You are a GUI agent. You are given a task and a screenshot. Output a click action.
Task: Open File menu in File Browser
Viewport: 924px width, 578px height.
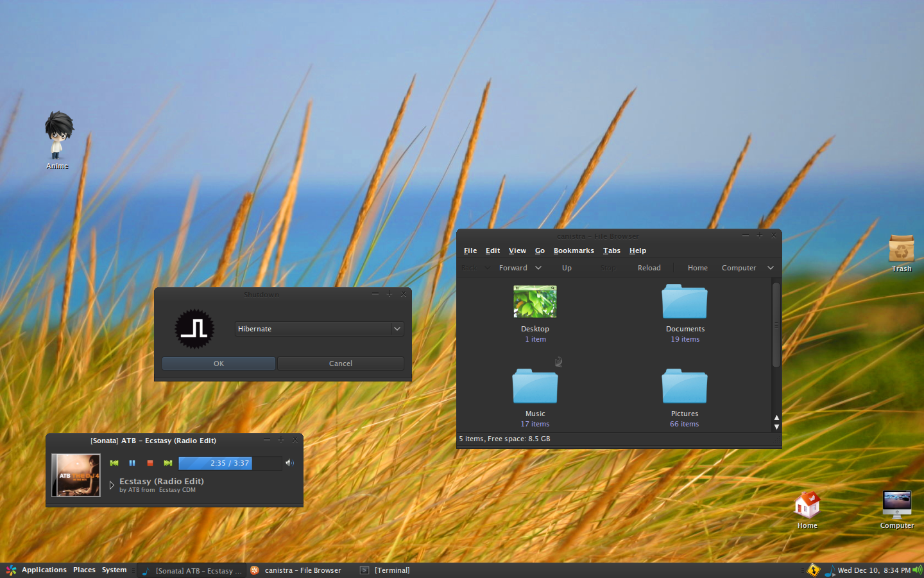[x=470, y=250]
